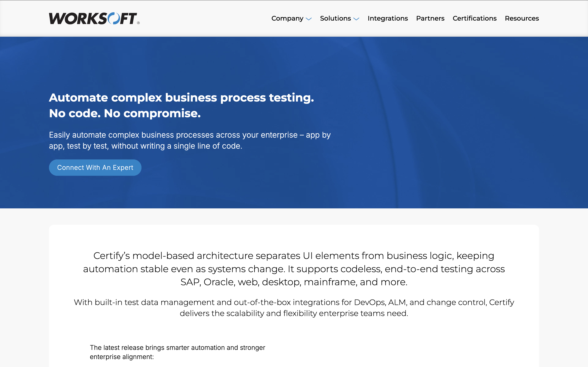Click the blue circular O emblem in the logo

[113, 18]
